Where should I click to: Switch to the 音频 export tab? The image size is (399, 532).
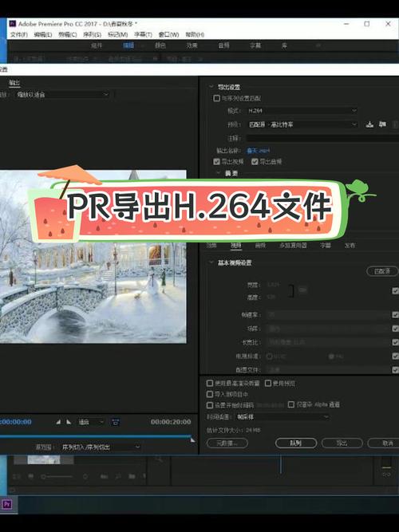point(260,245)
